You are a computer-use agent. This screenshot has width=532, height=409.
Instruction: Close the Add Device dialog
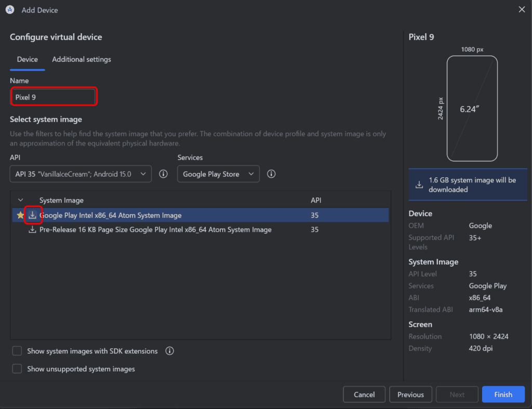pyautogui.click(x=522, y=9)
